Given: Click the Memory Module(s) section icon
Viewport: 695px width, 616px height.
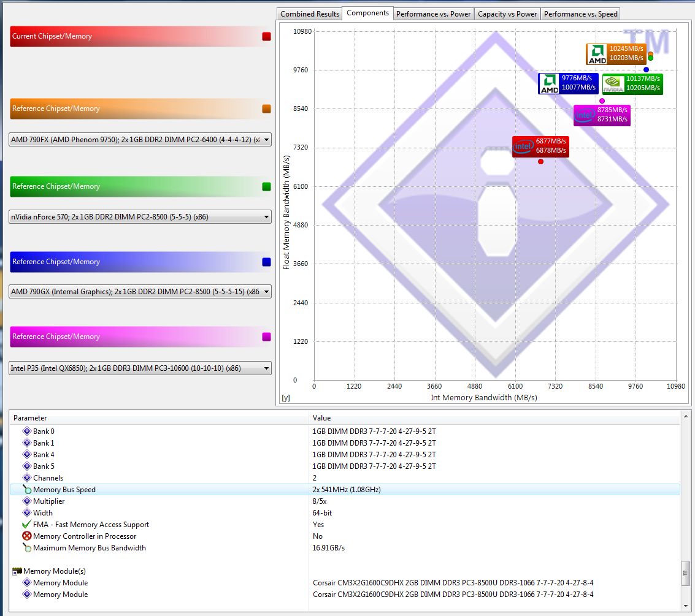Looking at the screenshot, I should pos(17,571).
